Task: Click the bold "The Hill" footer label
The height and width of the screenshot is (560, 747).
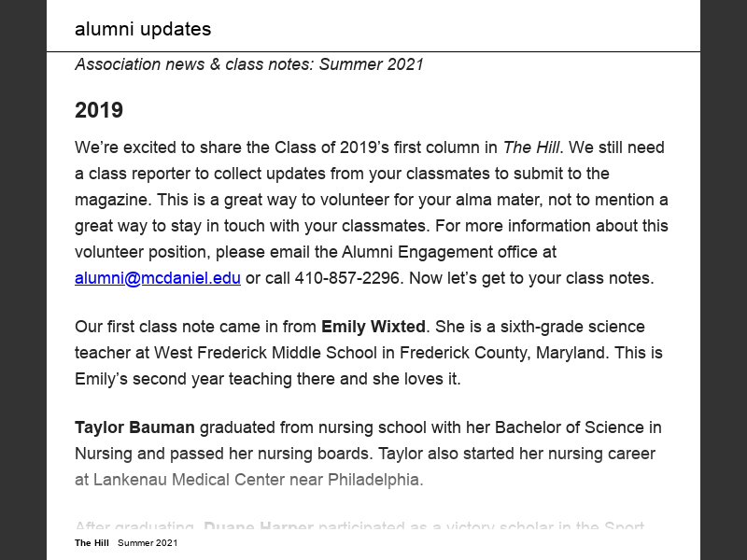Action: (92, 543)
